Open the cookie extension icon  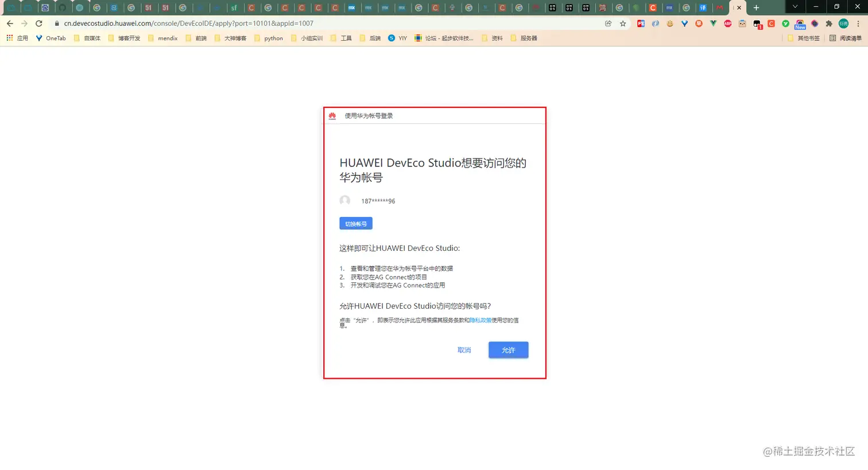[670, 24]
